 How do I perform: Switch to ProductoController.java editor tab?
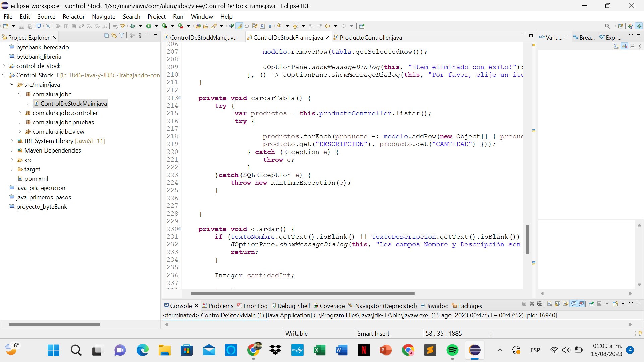point(371,38)
